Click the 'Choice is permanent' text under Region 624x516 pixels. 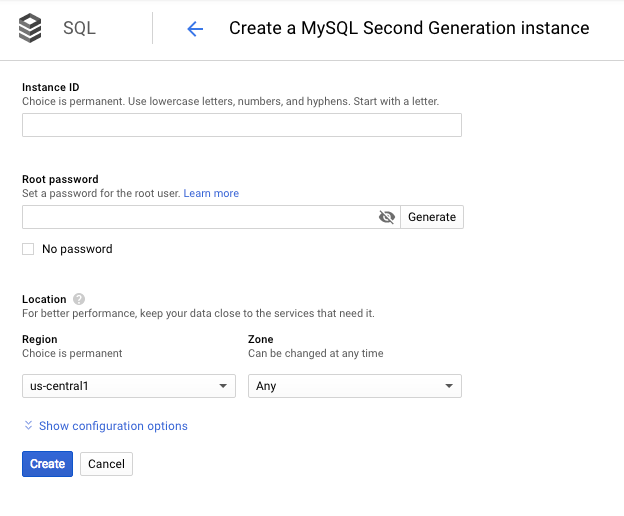pos(72,353)
